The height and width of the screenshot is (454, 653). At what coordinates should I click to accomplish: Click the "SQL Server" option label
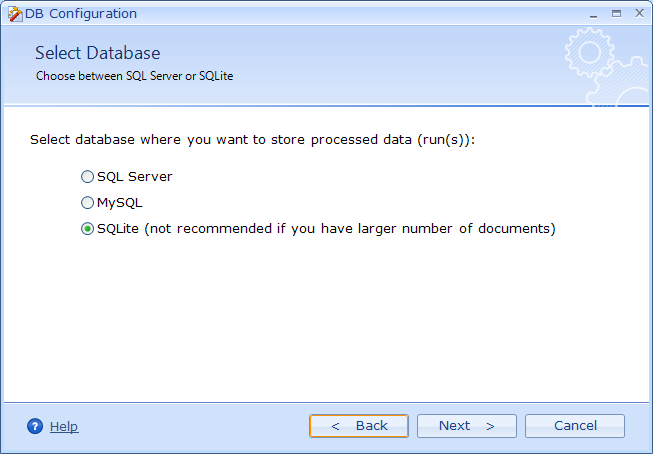(x=135, y=177)
